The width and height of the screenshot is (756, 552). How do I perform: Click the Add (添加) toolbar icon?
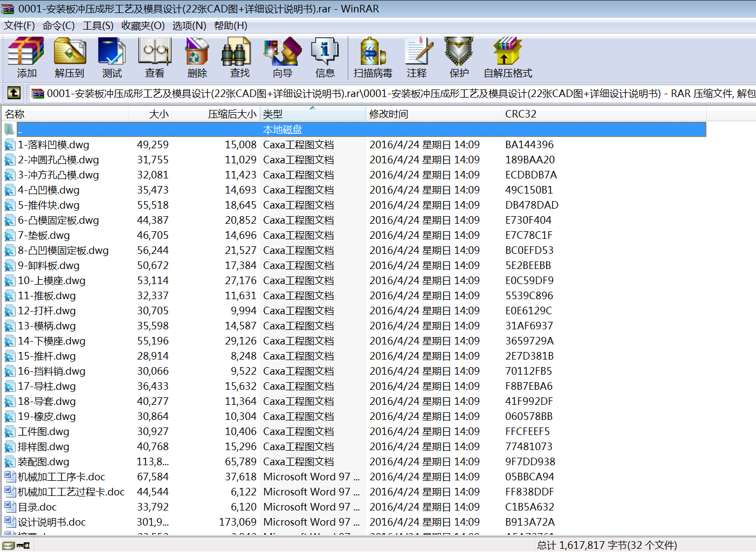tap(26, 52)
